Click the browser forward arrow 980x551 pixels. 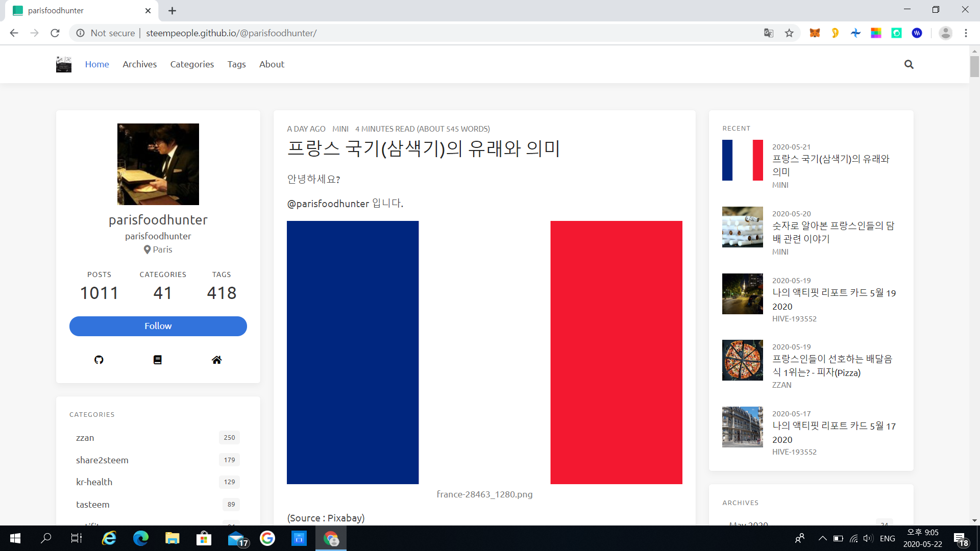tap(34, 33)
